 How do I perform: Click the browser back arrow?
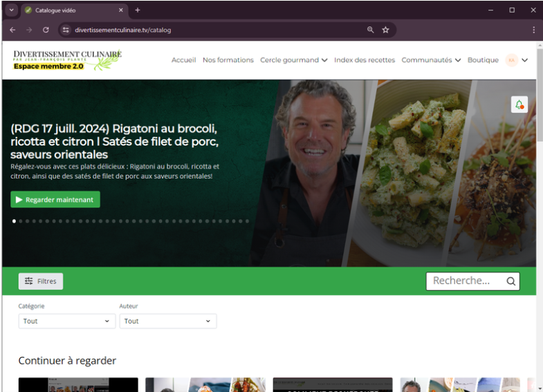pyautogui.click(x=12, y=30)
